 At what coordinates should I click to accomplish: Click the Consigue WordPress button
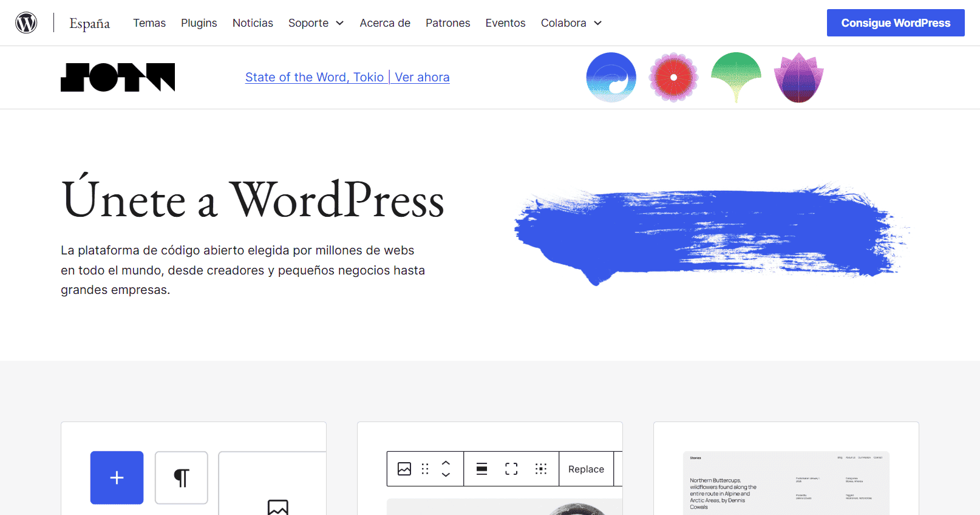(895, 23)
